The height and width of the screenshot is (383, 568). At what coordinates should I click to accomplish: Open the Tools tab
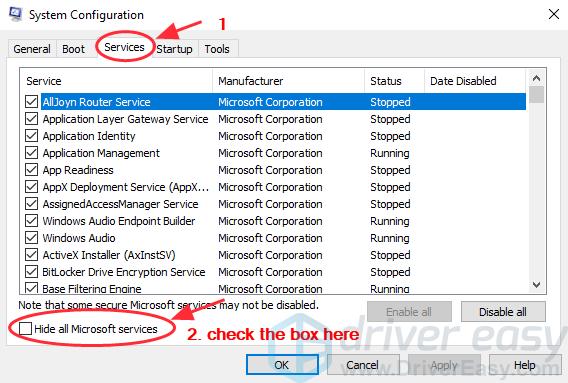tap(217, 49)
